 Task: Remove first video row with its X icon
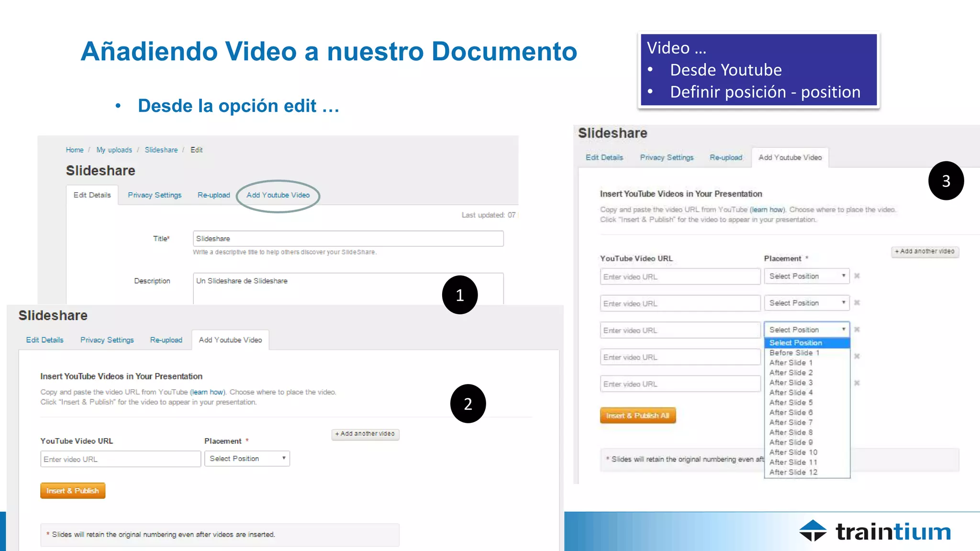click(857, 276)
